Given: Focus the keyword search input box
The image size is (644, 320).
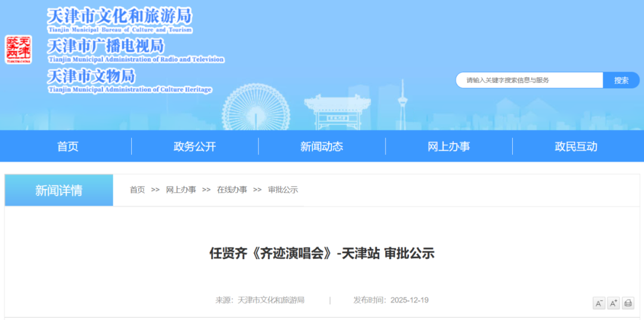Looking at the screenshot, I should [x=530, y=80].
